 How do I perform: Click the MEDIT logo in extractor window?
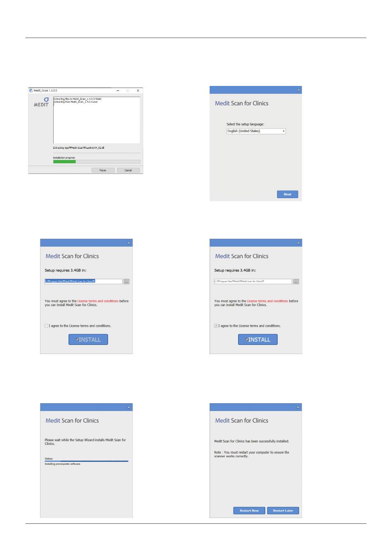pyautogui.click(x=41, y=102)
